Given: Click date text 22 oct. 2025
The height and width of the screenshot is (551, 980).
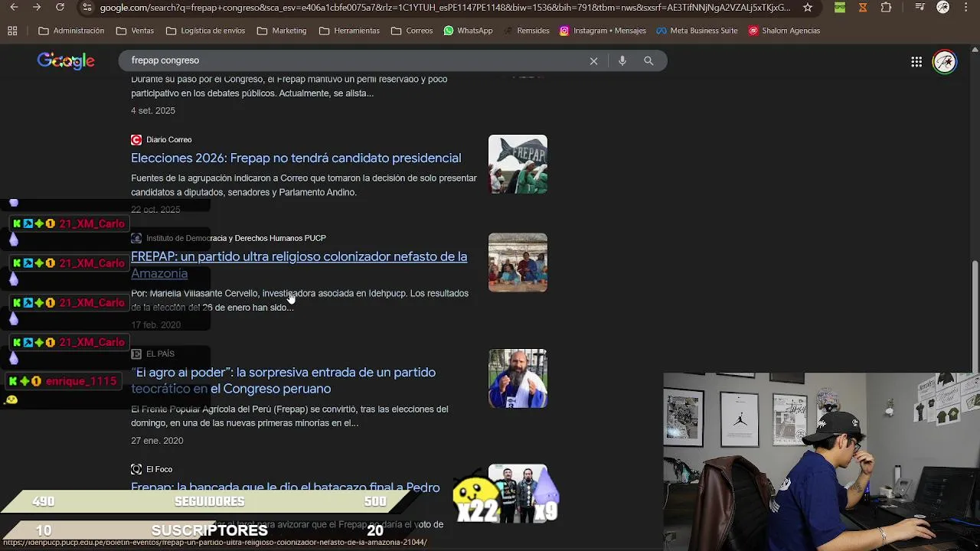Looking at the screenshot, I should pos(155,210).
